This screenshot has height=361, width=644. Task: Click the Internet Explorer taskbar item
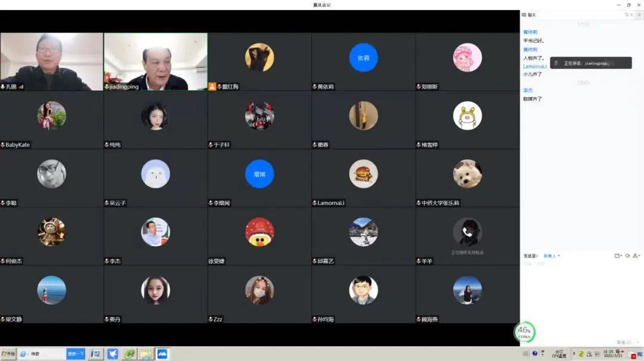click(41, 354)
